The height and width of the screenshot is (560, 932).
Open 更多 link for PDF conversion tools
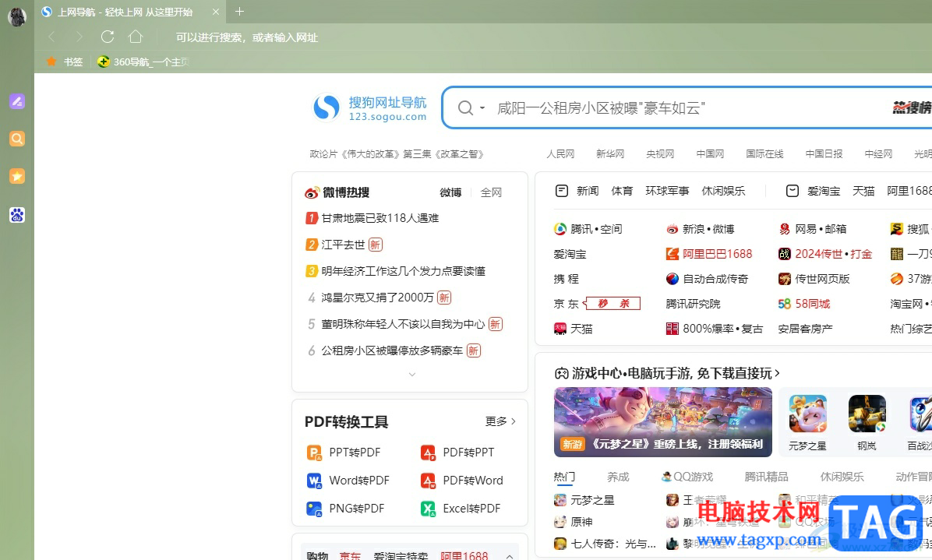point(497,421)
